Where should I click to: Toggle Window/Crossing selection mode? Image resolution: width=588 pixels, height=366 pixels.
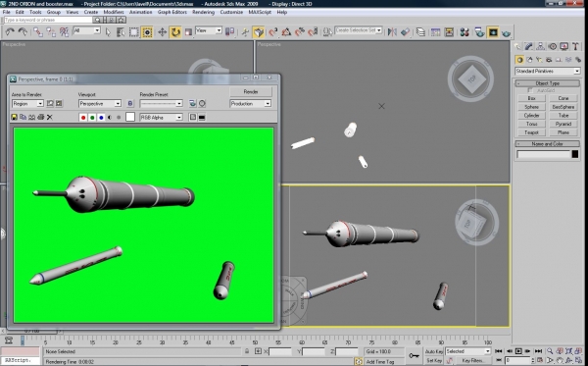pos(147,32)
